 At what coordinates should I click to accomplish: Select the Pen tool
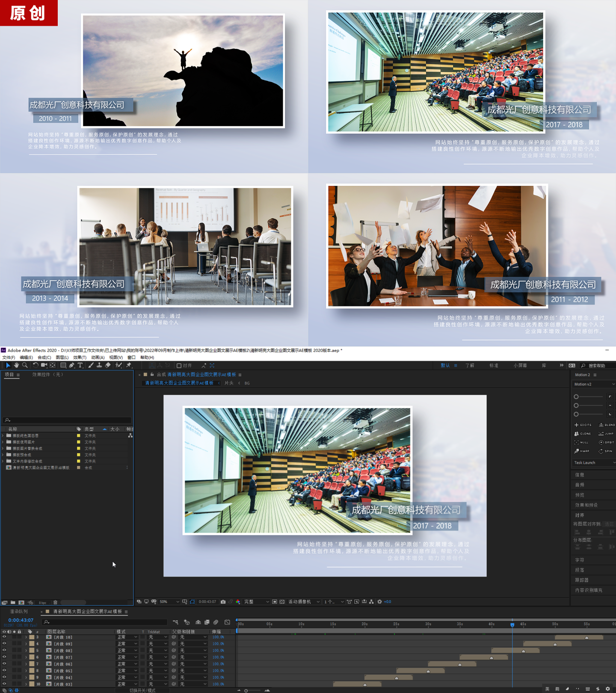click(x=71, y=365)
